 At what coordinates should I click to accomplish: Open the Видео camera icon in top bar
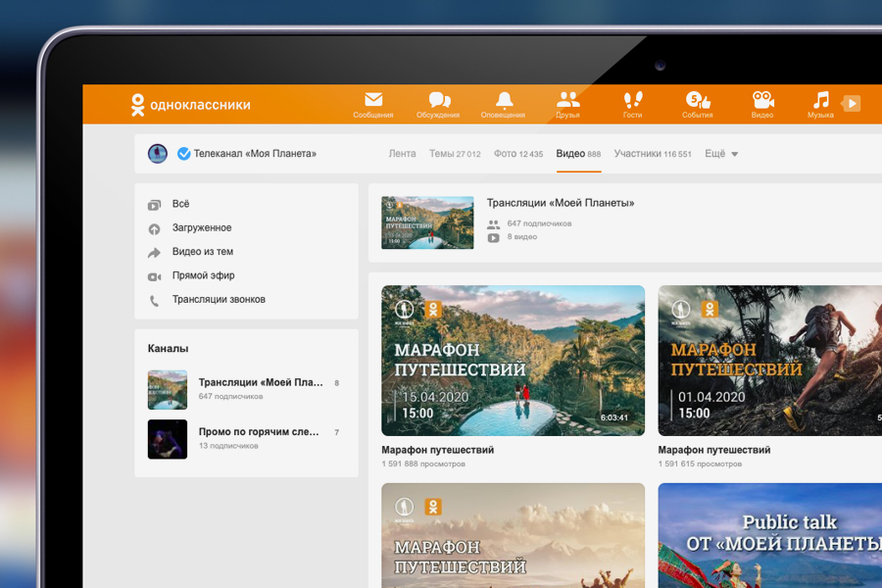coord(762,100)
